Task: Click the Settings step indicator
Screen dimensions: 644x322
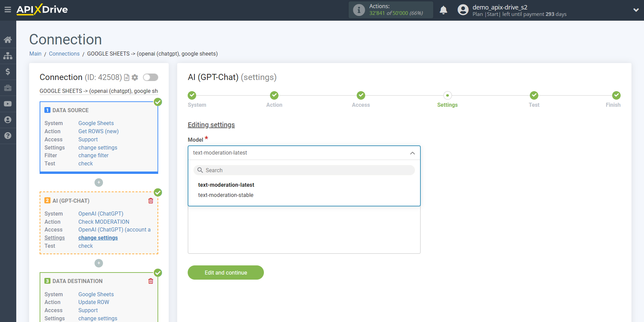Action: point(448,95)
